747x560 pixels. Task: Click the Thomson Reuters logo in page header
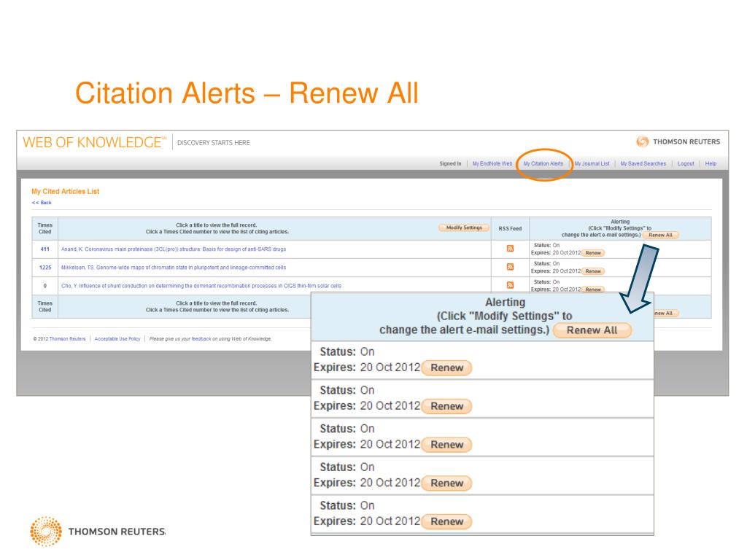click(x=678, y=141)
